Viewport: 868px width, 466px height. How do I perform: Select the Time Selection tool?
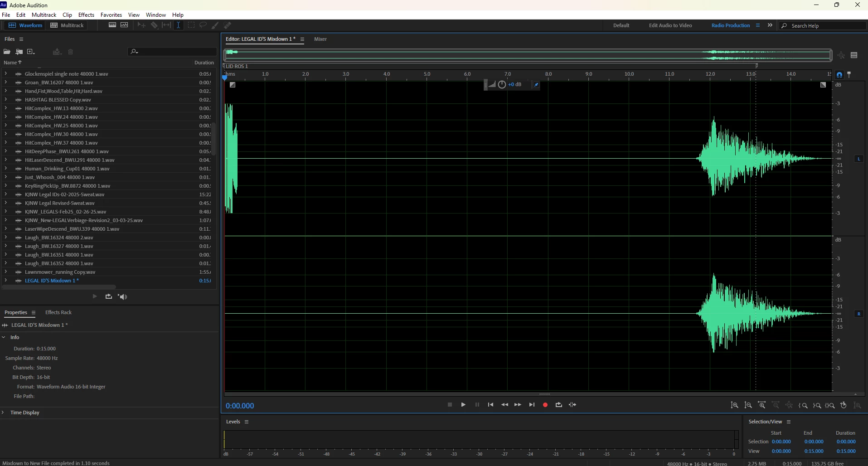coord(179,25)
